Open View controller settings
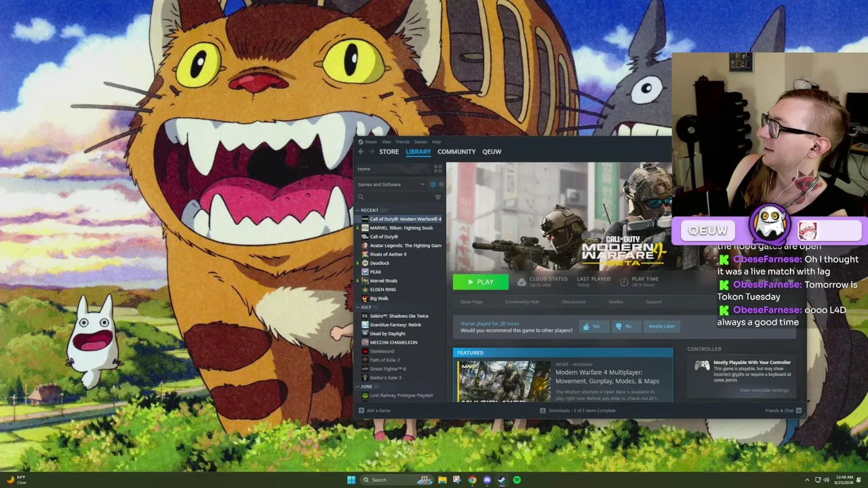The image size is (868, 488). tap(764, 390)
